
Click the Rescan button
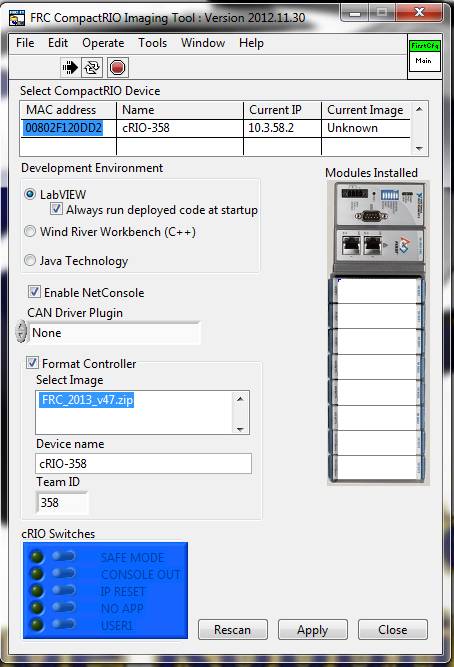233,629
